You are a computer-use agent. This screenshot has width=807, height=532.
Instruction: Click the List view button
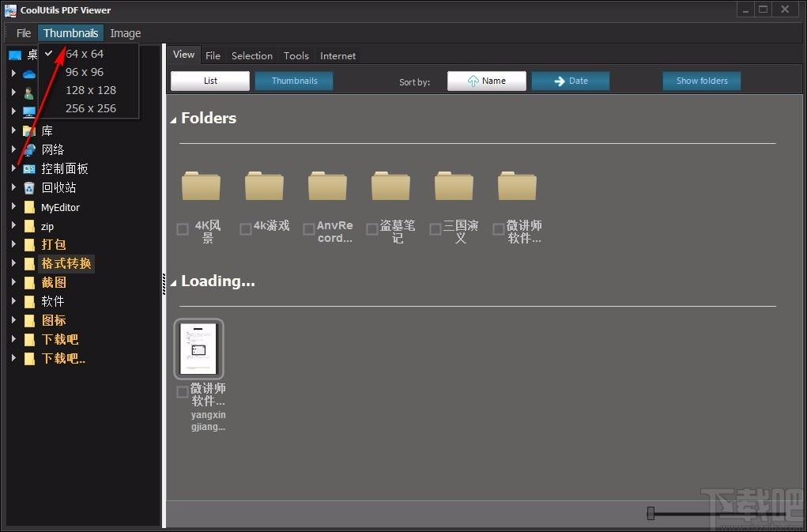[210, 81]
